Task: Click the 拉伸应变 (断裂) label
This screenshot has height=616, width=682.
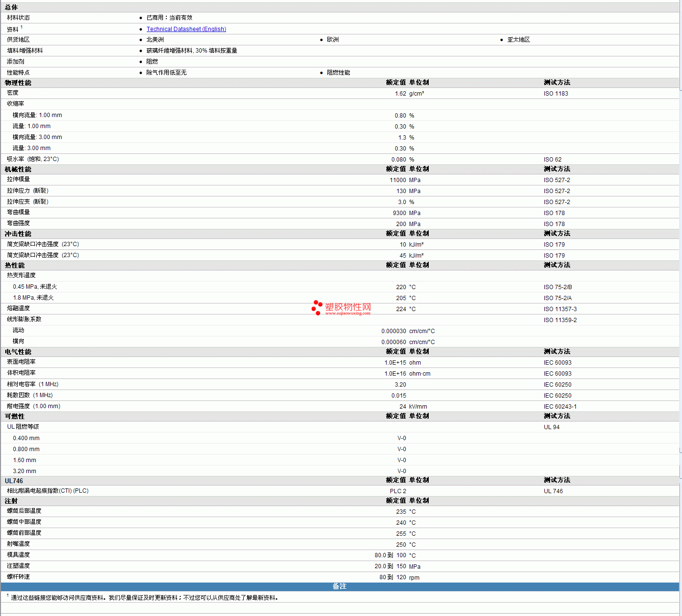Action: click(x=28, y=202)
